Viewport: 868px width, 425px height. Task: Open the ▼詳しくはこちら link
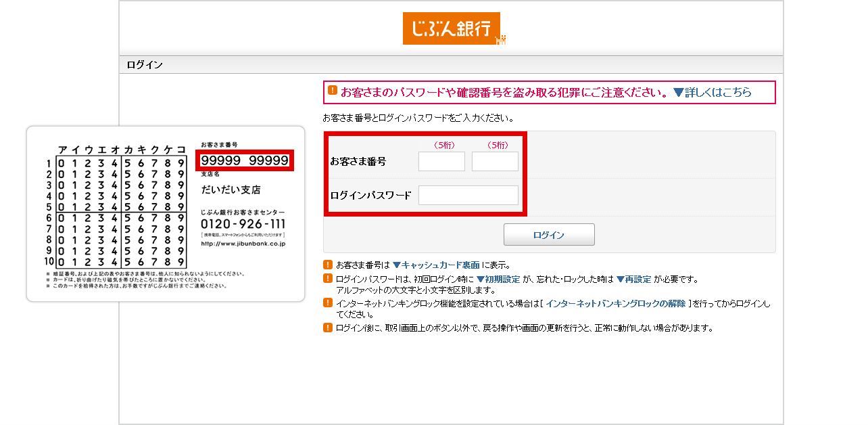coord(713,93)
